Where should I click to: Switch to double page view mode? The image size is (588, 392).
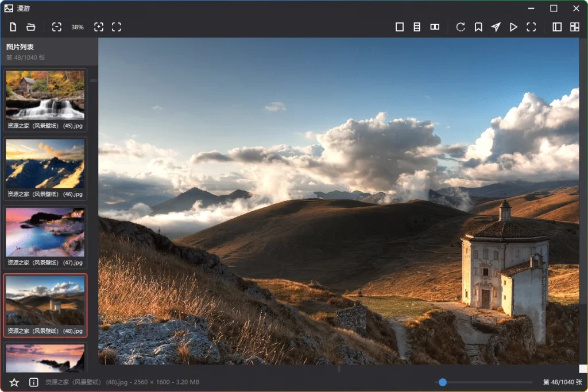click(435, 26)
